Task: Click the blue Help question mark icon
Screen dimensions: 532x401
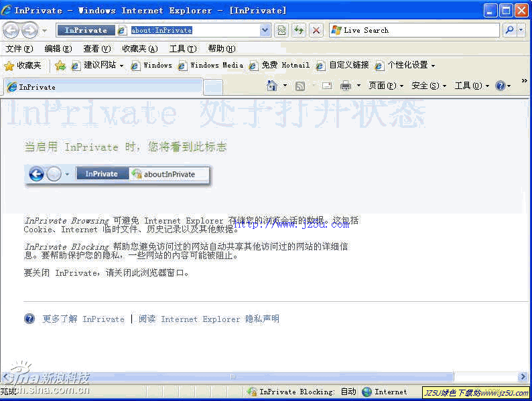Action: click(x=501, y=86)
